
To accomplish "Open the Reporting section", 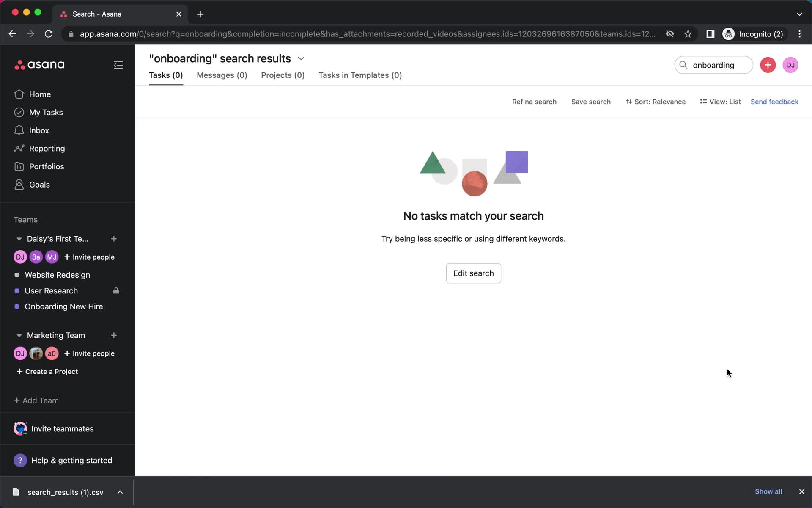I will coord(47,148).
